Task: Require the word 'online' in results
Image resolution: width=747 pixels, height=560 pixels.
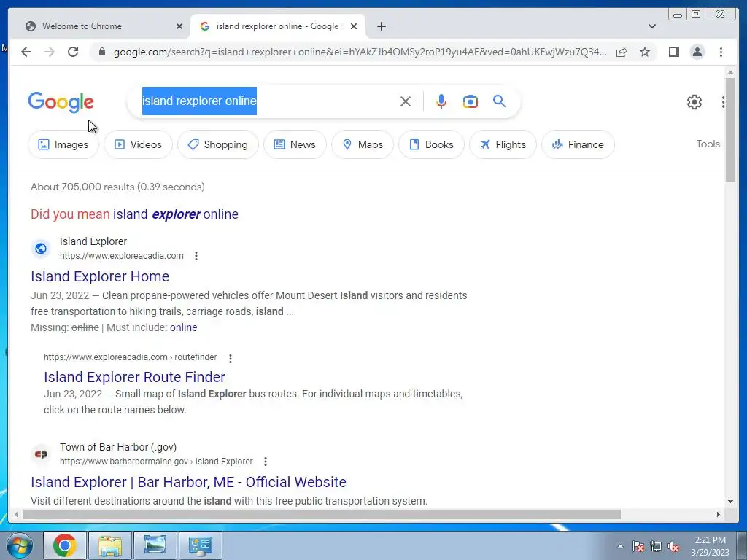Action: (x=183, y=327)
